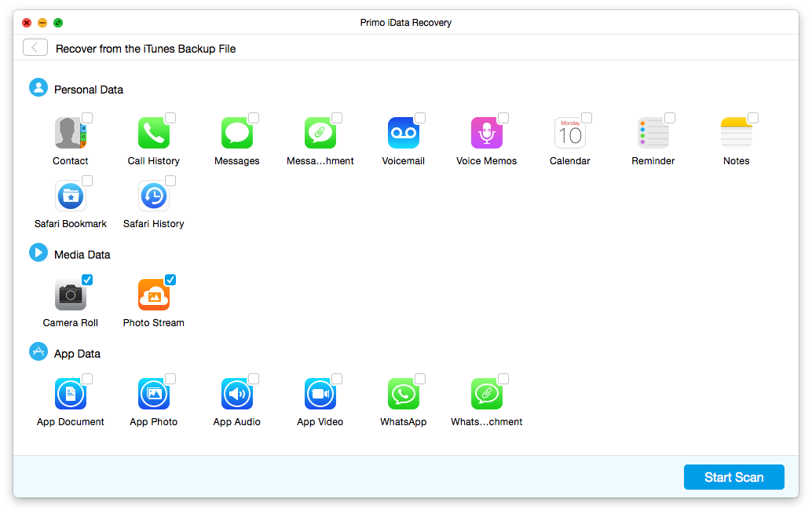Click the "Photo Stream" label
This screenshot has height=514, width=812.
coord(154,323)
